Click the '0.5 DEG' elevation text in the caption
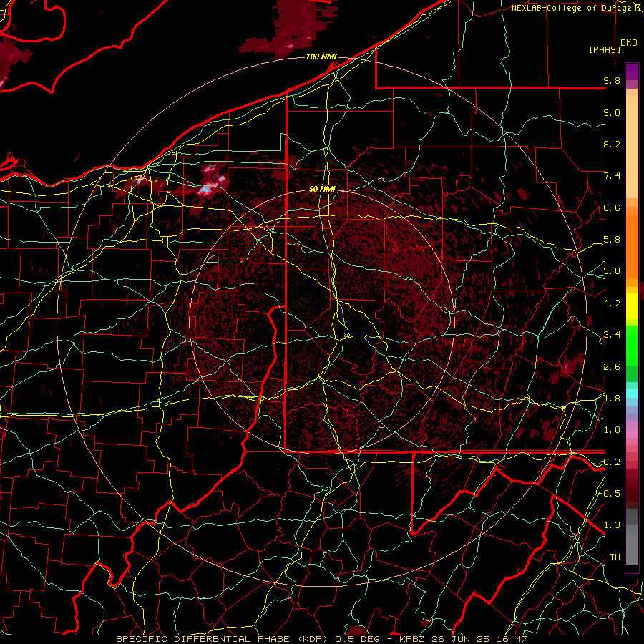This screenshot has height=644, width=644. tap(358, 639)
